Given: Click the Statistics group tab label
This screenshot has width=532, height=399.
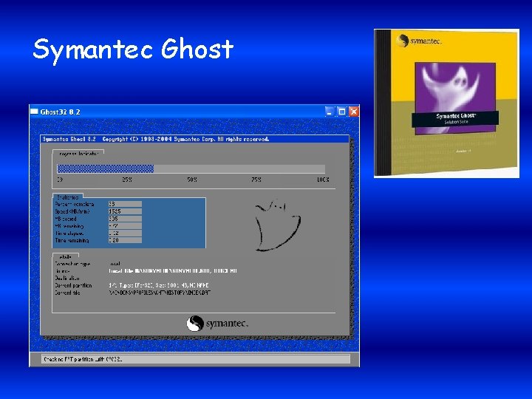Looking at the screenshot, I should [68, 197].
